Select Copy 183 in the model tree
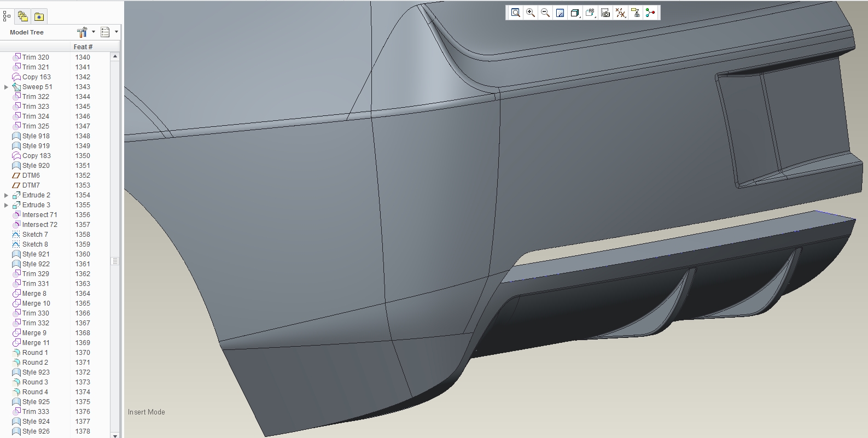Viewport: 868px width, 438px height. coord(37,156)
